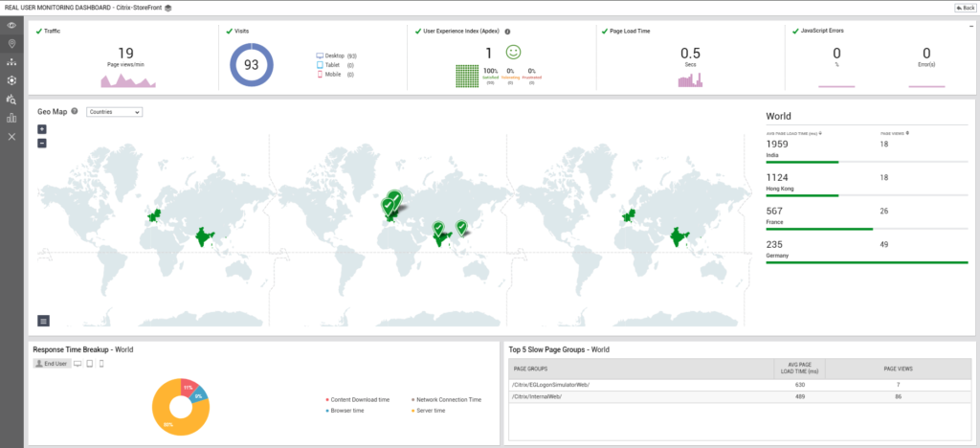
Task: Click the Back button
Action: point(964,8)
